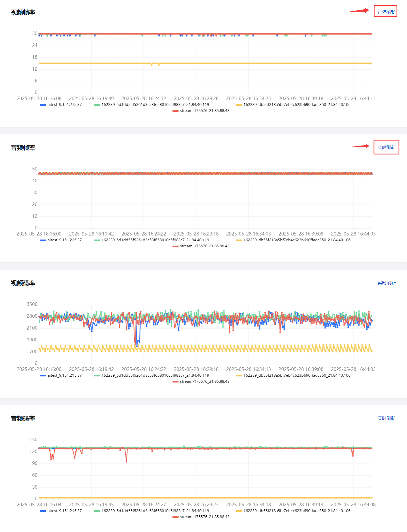Click the 3500 y-axis label in 视频码率 chart

[32, 304]
